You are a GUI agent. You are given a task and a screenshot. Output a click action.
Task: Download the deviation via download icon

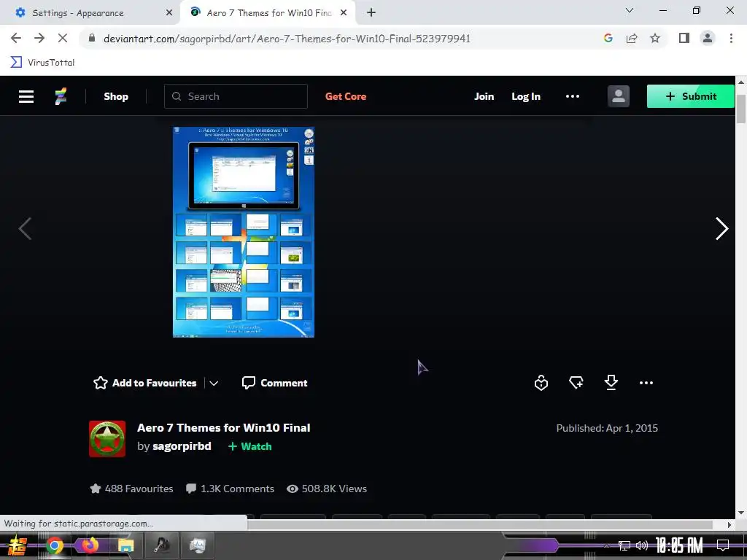[611, 382]
